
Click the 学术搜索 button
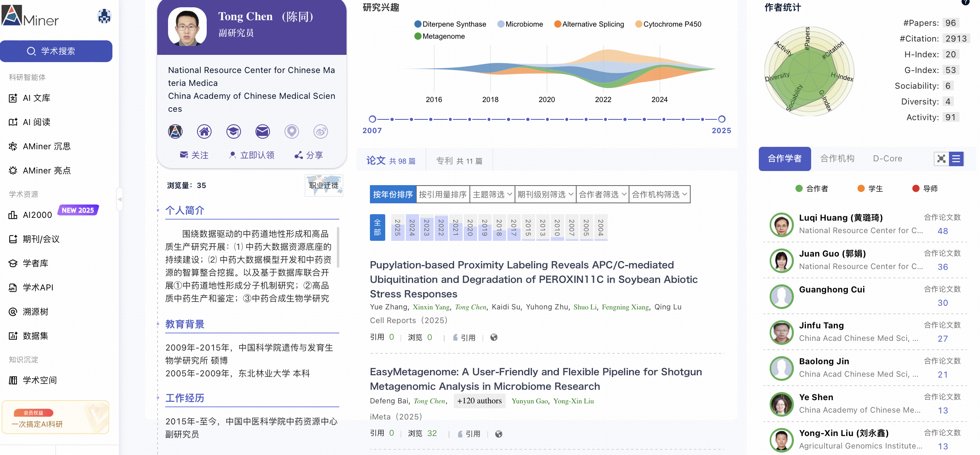click(56, 51)
